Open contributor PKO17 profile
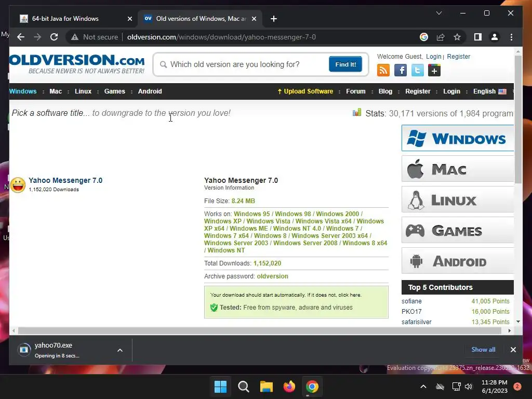This screenshot has height=399, width=532. pos(411,312)
